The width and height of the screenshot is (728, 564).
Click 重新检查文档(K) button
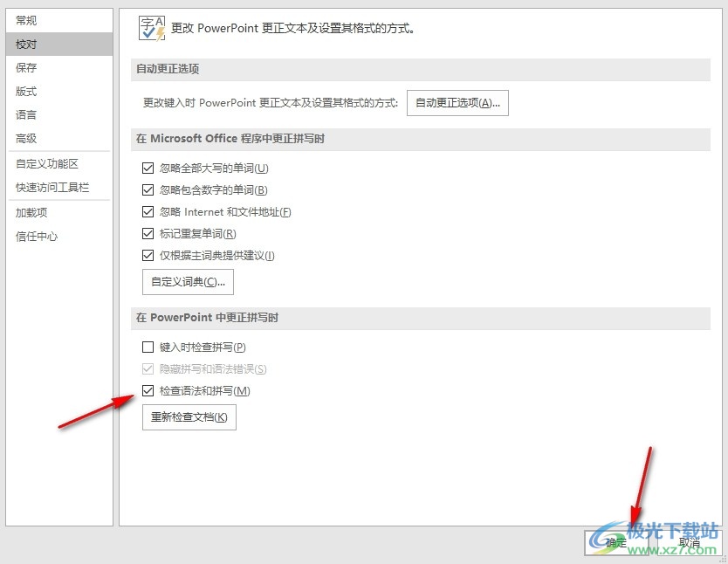pyautogui.click(x=189, y=417)
